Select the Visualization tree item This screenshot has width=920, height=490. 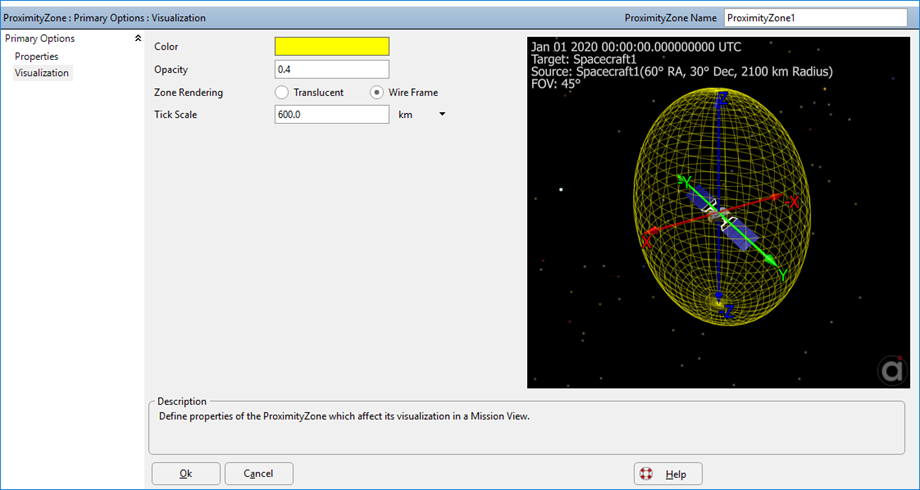click(x=42, y=73)
